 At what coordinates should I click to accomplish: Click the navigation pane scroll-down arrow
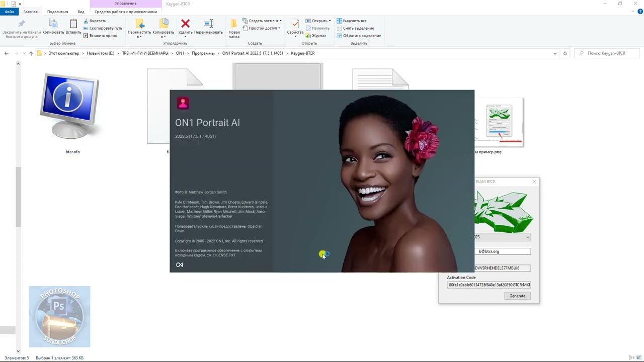click(18, 351)
